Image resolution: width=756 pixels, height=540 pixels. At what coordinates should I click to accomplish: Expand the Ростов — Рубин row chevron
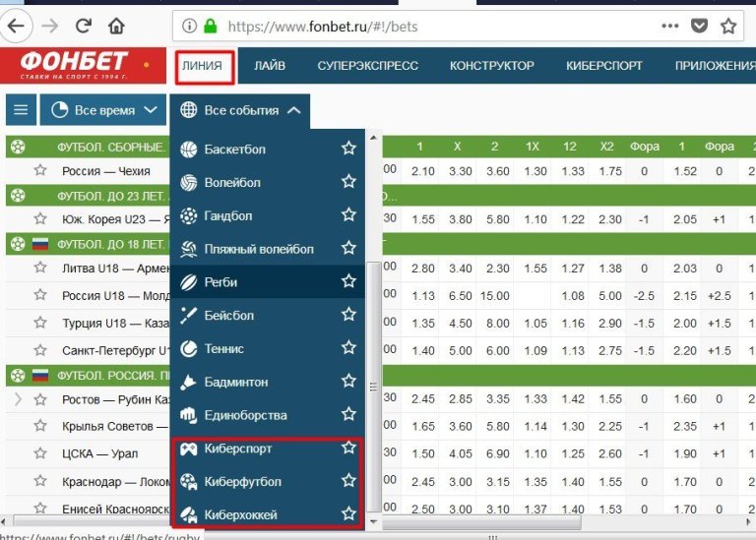(x=18, y=399)
